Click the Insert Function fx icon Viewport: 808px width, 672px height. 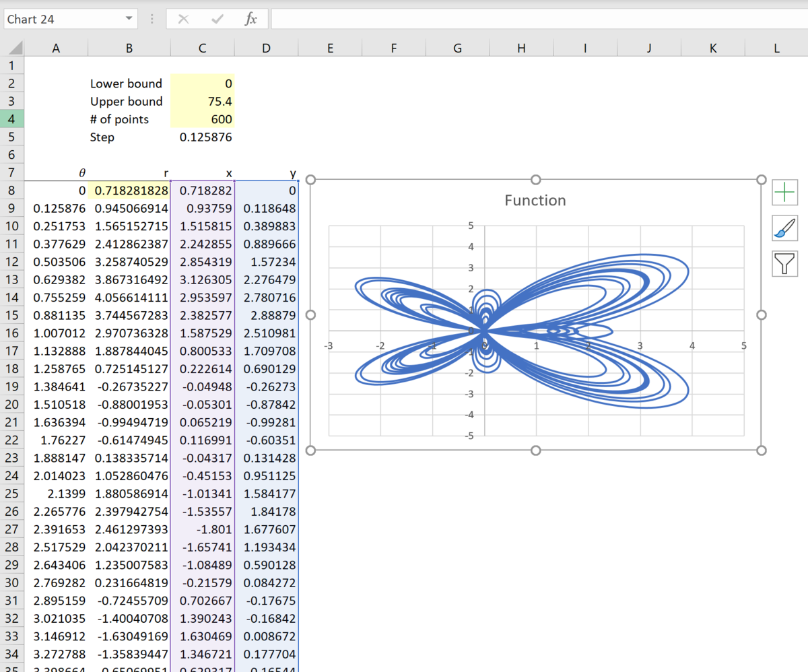coord(251,19)
